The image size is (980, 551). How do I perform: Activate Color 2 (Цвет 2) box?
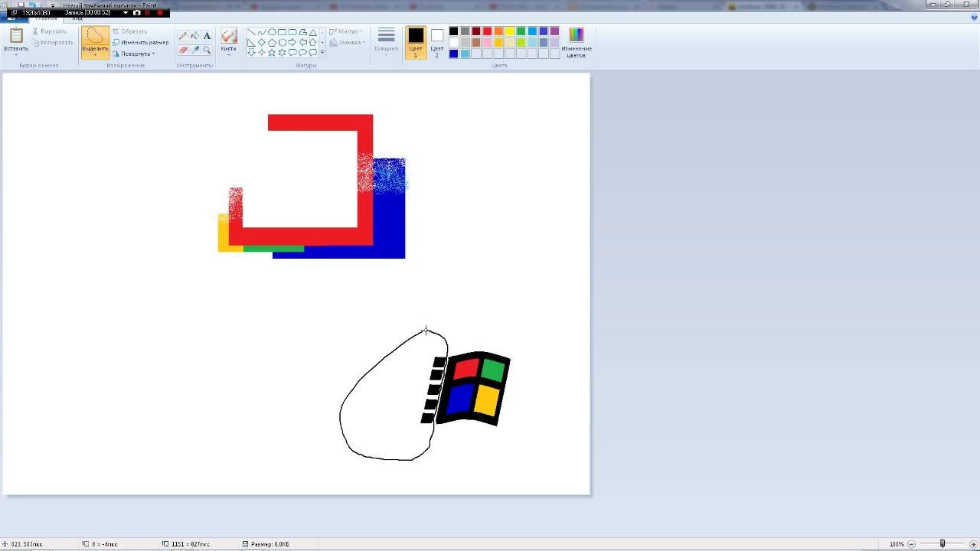pyautogui.click(x=437, y=42)
